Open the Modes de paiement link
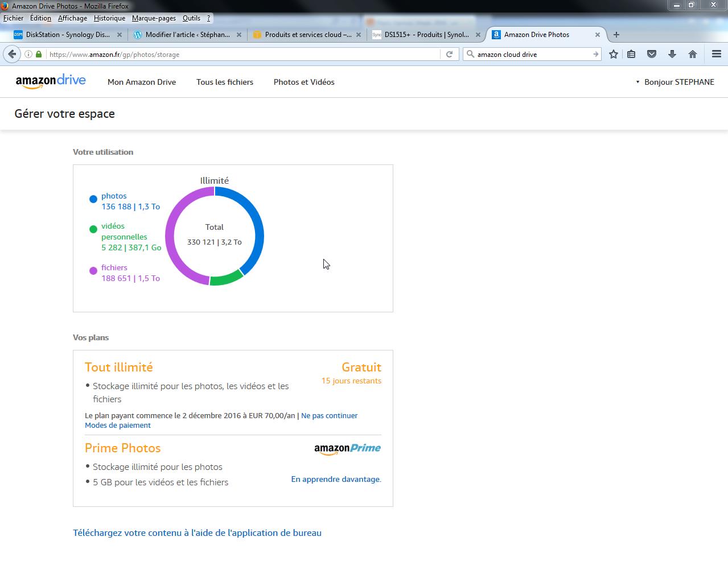728x582 pixels. 118,426
